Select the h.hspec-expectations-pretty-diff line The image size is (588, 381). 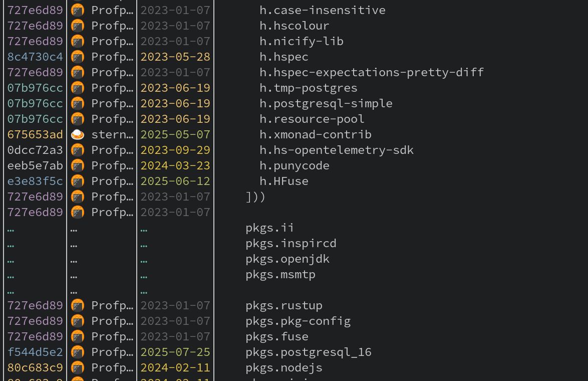(x=371, y=72)
